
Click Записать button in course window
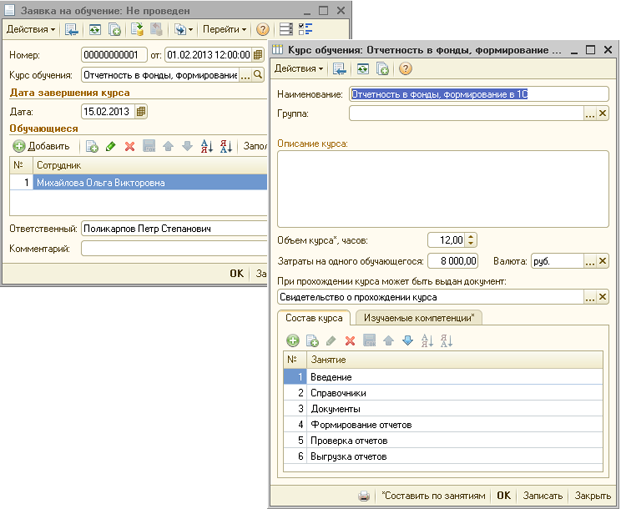click(543, 496)
